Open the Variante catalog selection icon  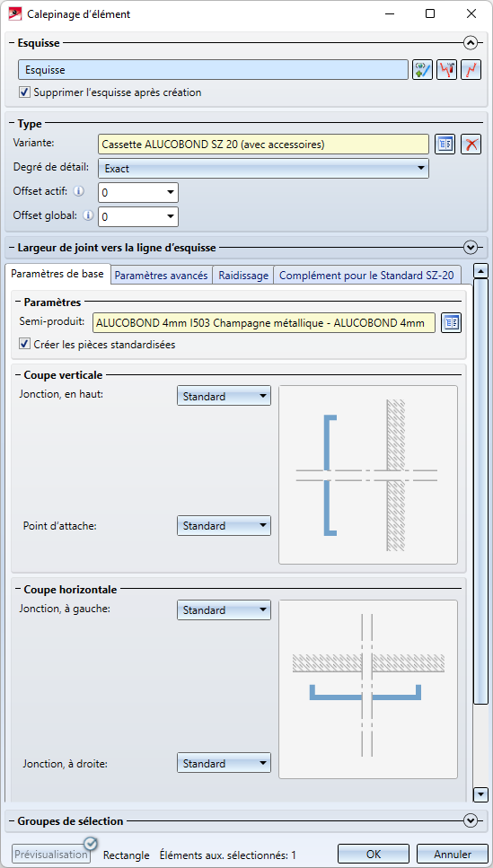445,145
